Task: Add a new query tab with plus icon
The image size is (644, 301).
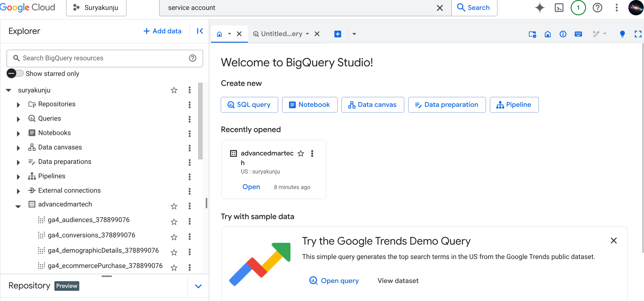Action: 338,34
